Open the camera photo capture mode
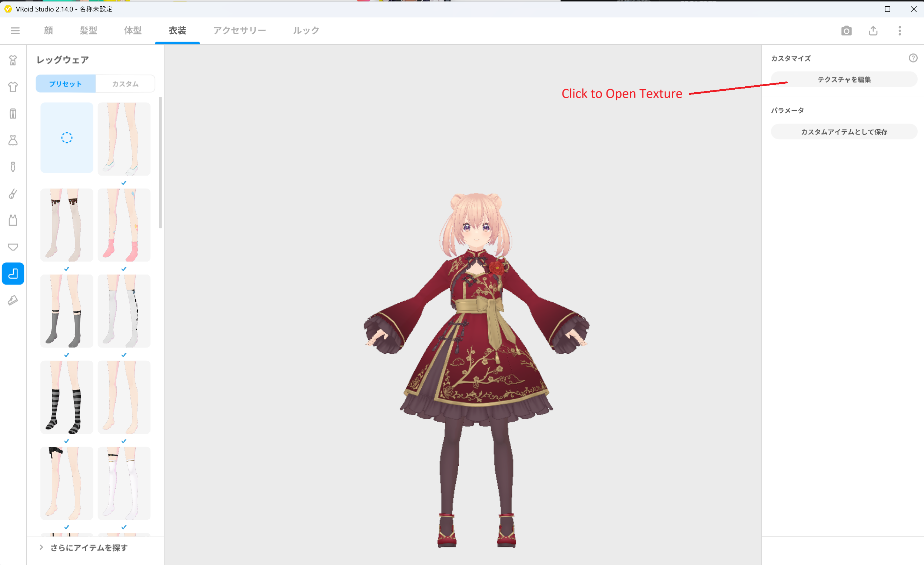 click(x=846, y=31)
